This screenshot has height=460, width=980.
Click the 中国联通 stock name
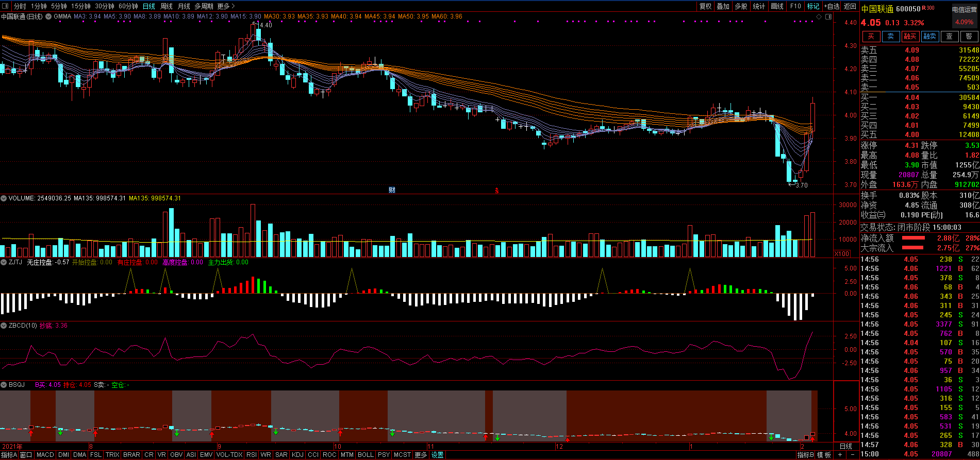pyautogui.click(x=877, y=9)
